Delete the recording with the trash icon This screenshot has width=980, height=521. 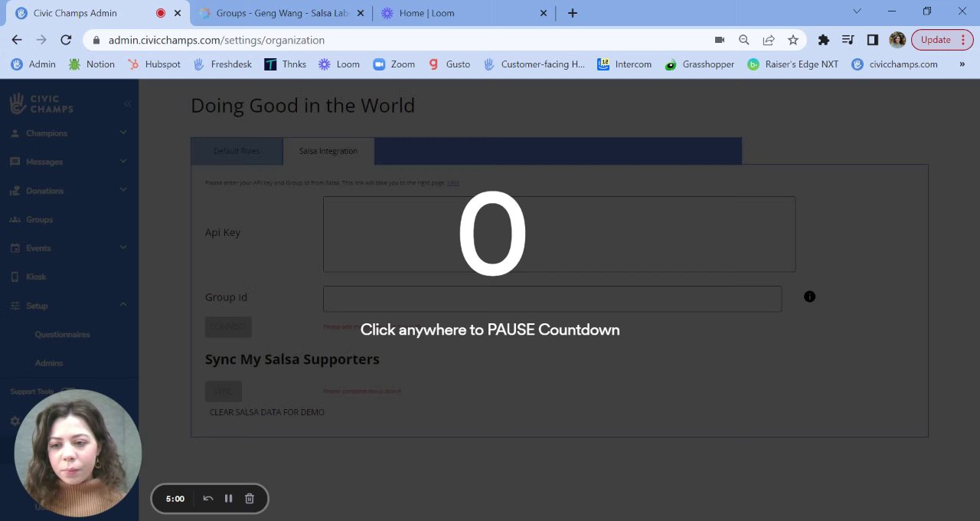coord(250,498)
